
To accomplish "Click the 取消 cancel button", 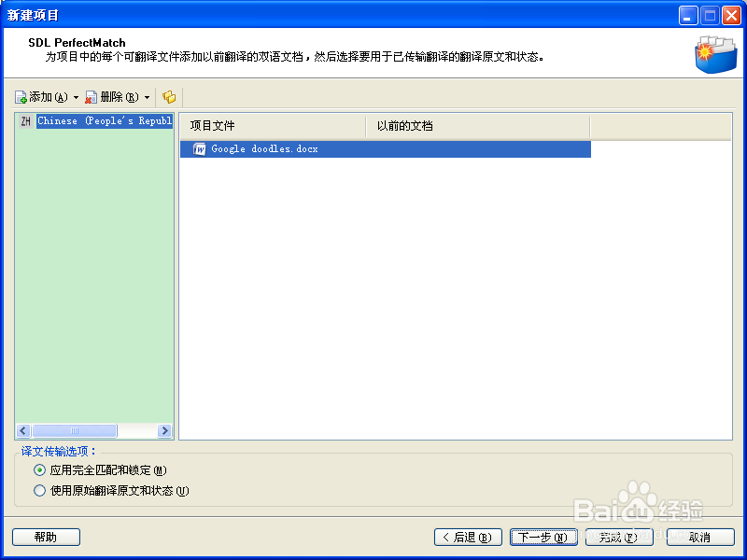I will click(700, 538).
